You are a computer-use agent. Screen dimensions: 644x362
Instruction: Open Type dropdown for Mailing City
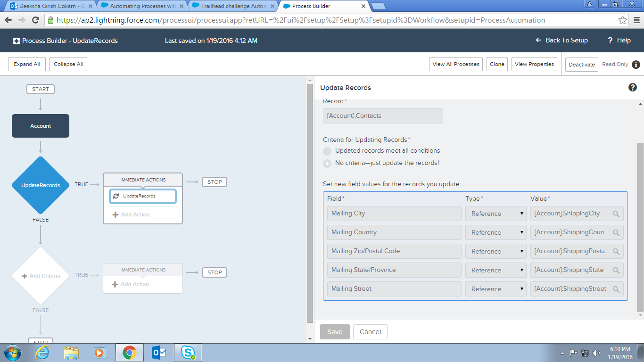click(x=496, y=214)
